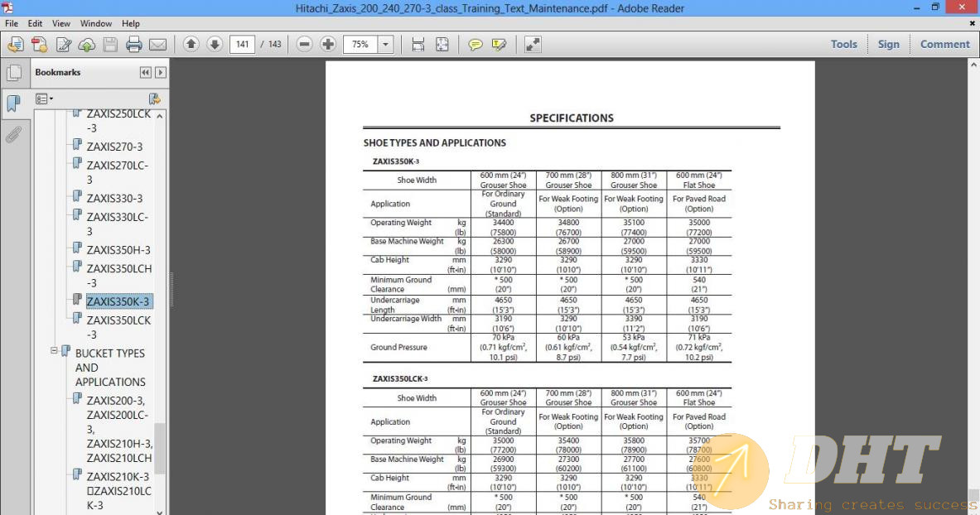Restore down the Adobe Reader window
The height and width of the screenshot is (515, 980).
935,7
